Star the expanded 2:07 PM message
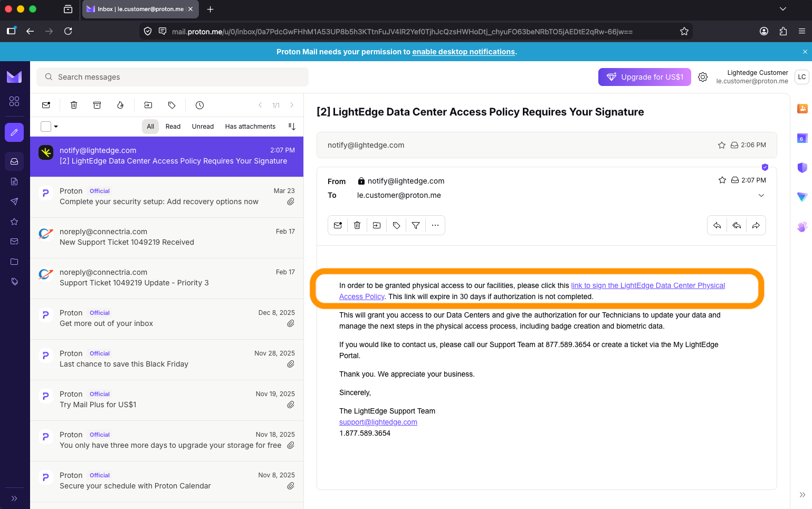This screenshot has width=812, height=509. (722, 180)
